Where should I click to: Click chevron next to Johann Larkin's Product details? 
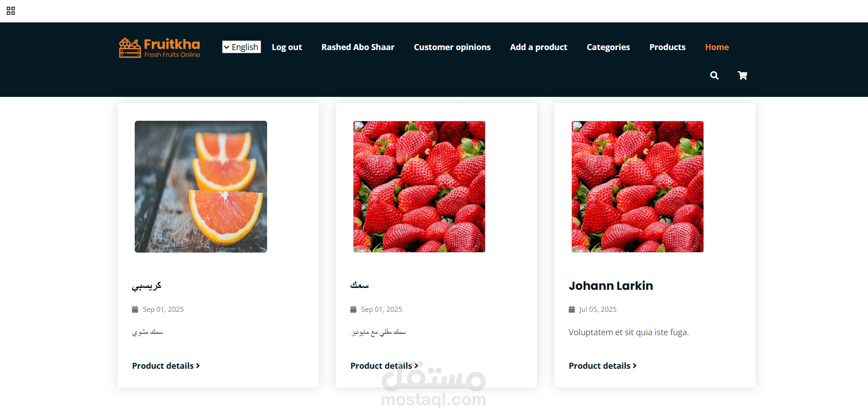635,366
